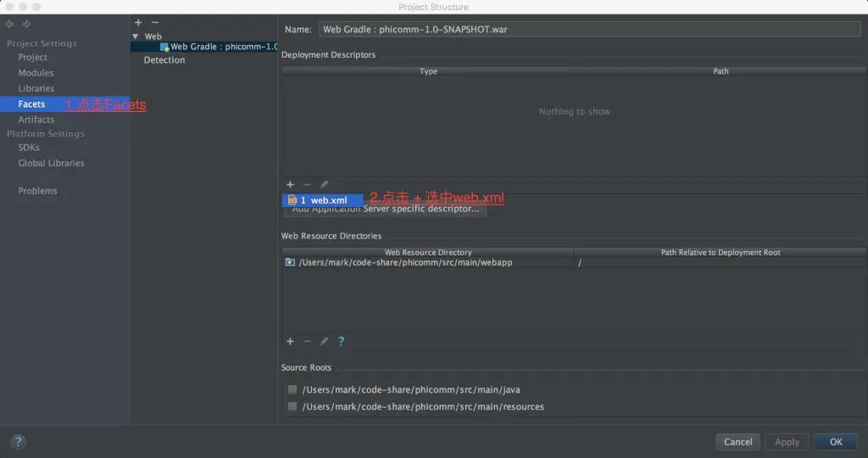Screen dimensions: 868x458
Task: Click the forward navigation arrow icon
Action: tap(26, 24)
